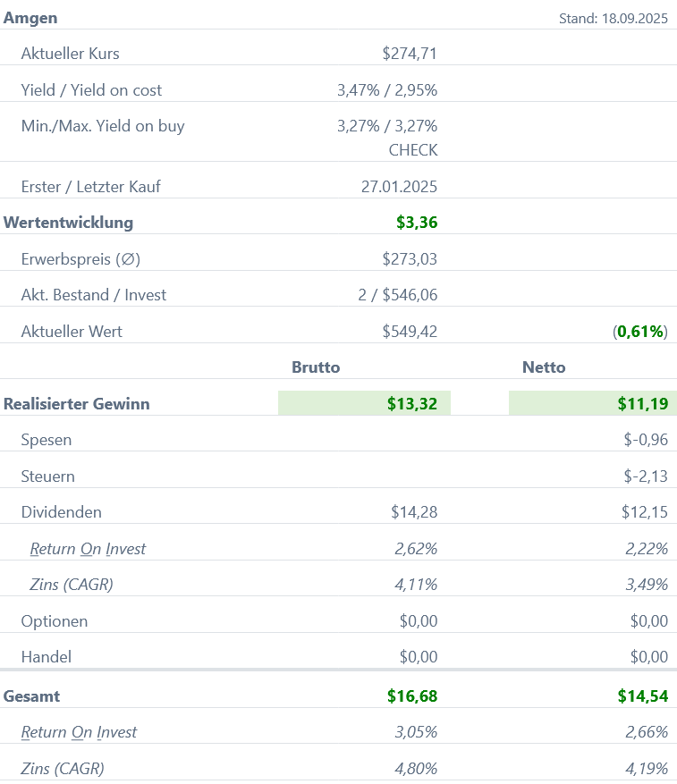Click the Stand: 18.09.2025 date label
677x784 pixels.
pyautogui.click(x=613, y=18)
